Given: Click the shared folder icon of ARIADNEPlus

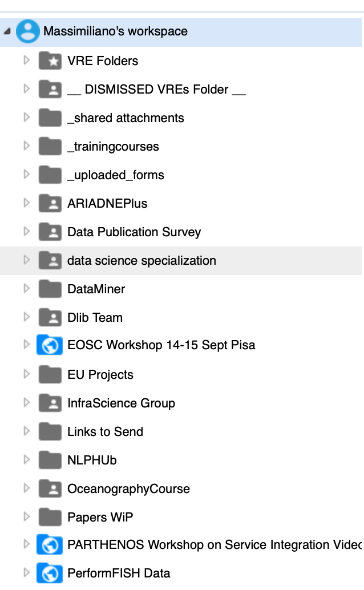Looking at the screenshot, I should coord(50,203).
